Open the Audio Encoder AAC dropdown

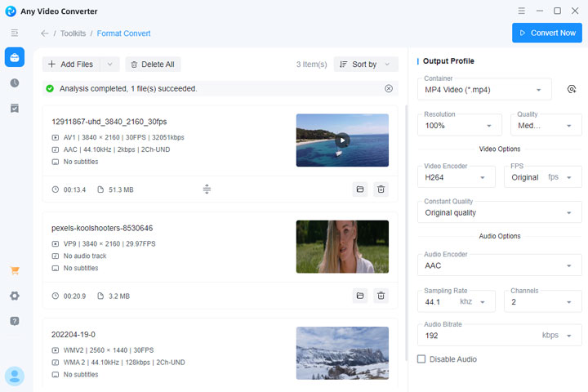tap(500, 265)
